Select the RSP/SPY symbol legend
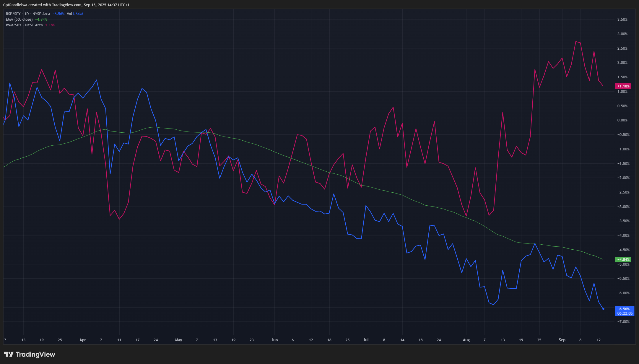639x364 pixels. 13,14
